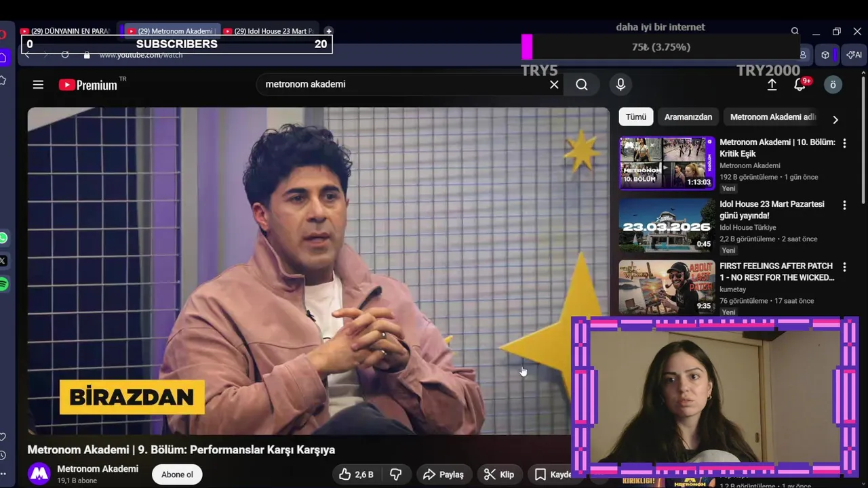Open the sidebar history clock icon
The width and height of the screenshot is (868, 488).
pyautogui.click(x=3, y=455)
